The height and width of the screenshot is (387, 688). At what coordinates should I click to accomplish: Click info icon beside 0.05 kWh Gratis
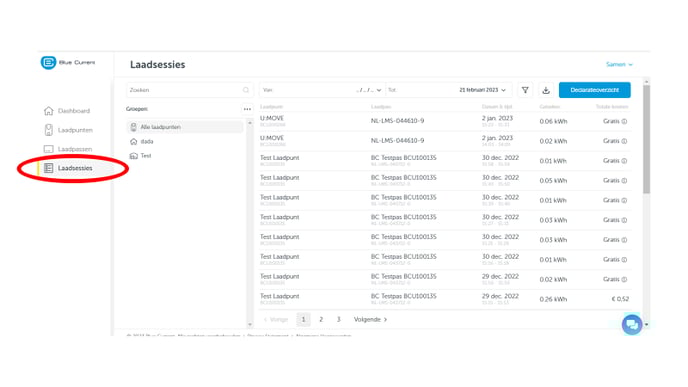pyautogui.click(x=624, y=181)
